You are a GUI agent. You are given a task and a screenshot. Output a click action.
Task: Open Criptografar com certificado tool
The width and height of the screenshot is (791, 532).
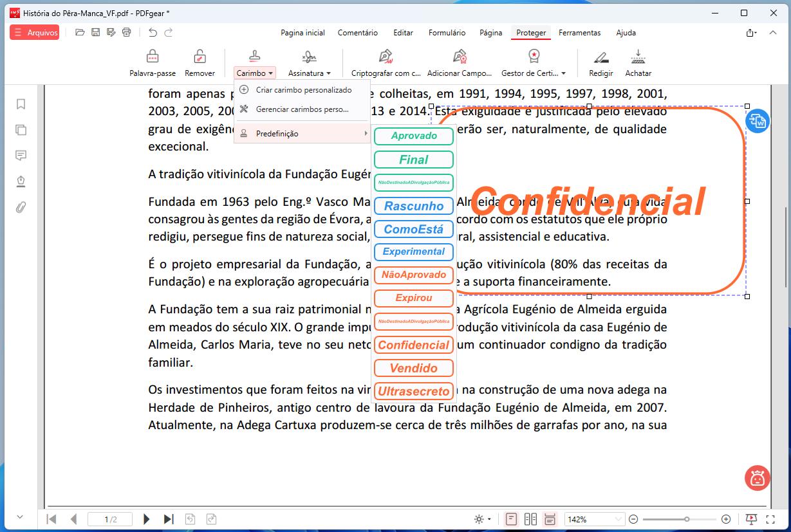tap(386, 57)
